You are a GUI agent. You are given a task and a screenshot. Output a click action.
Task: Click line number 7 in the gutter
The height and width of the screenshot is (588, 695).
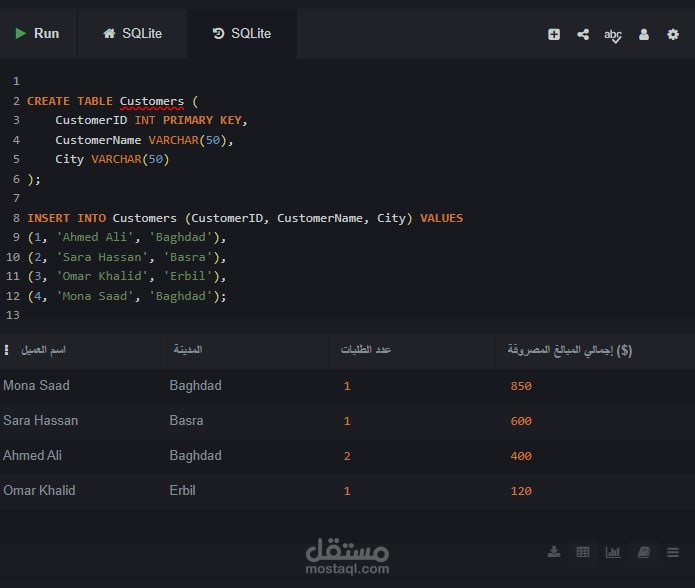pyautogui.click(x=16, y=198)
